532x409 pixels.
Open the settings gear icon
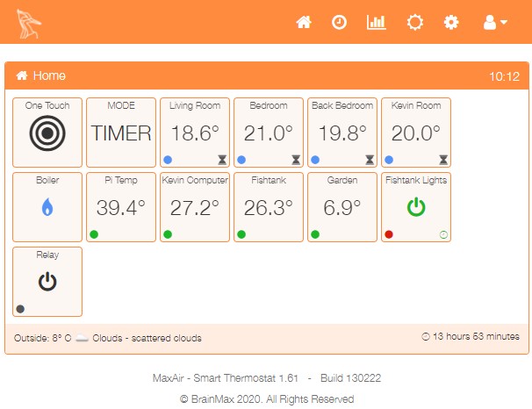pyautogui.click(x=451, y=22)
